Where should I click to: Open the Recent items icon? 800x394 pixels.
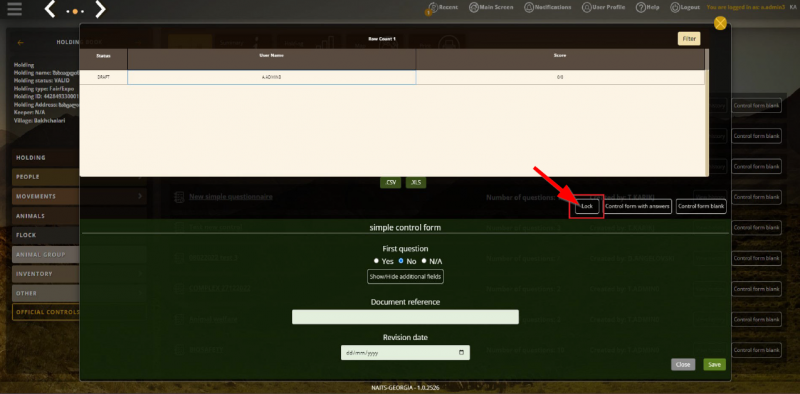tap(433, 8)
